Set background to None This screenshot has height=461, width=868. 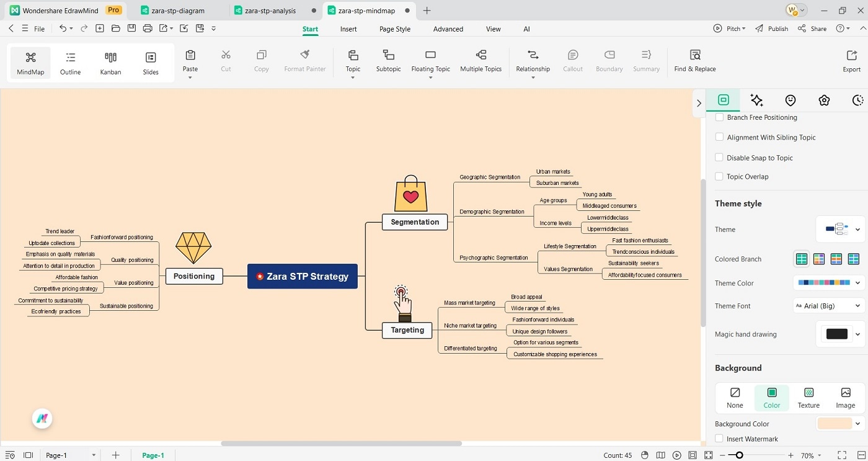(x=735, y=398)
